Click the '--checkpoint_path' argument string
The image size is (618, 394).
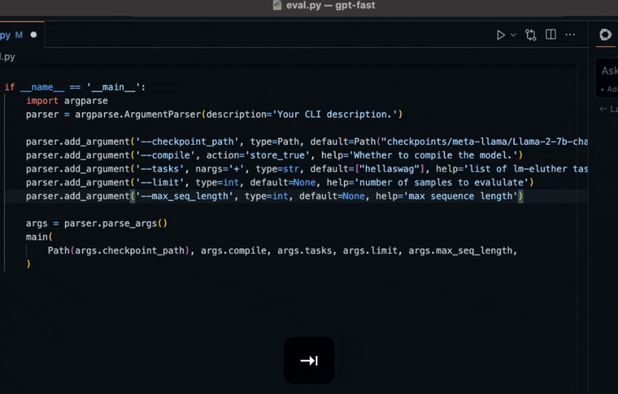point(187,142)
